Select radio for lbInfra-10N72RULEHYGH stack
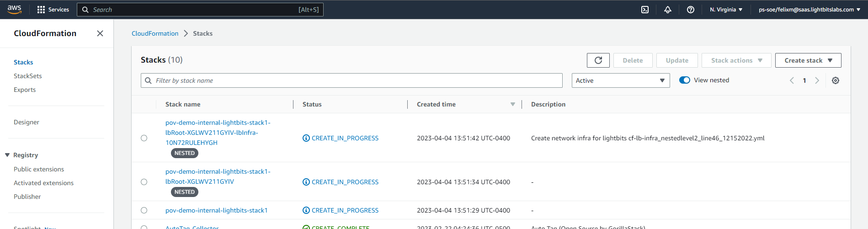Viewport: 868px width, 229px height. 144,138
